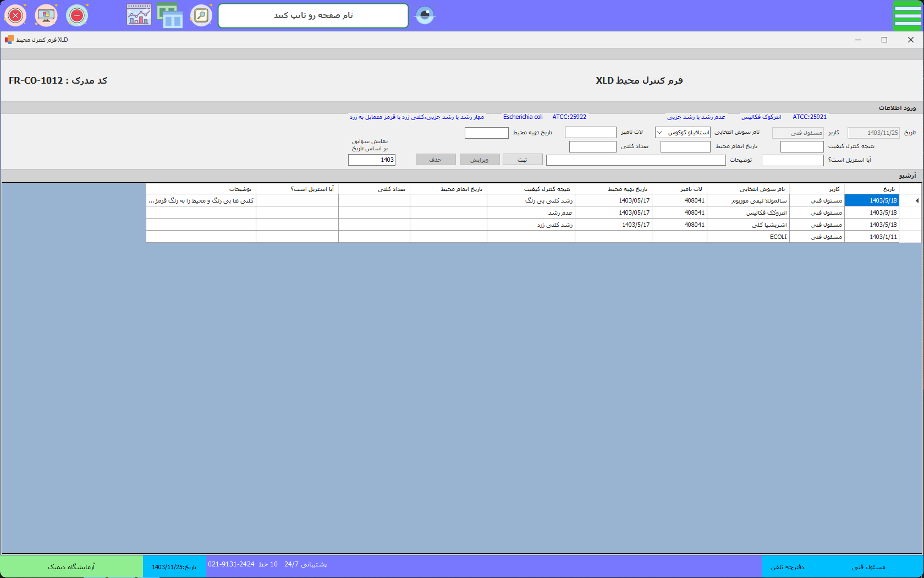Click the page name search field
This screenshot has height=578, width=924.
click(313, 15)
